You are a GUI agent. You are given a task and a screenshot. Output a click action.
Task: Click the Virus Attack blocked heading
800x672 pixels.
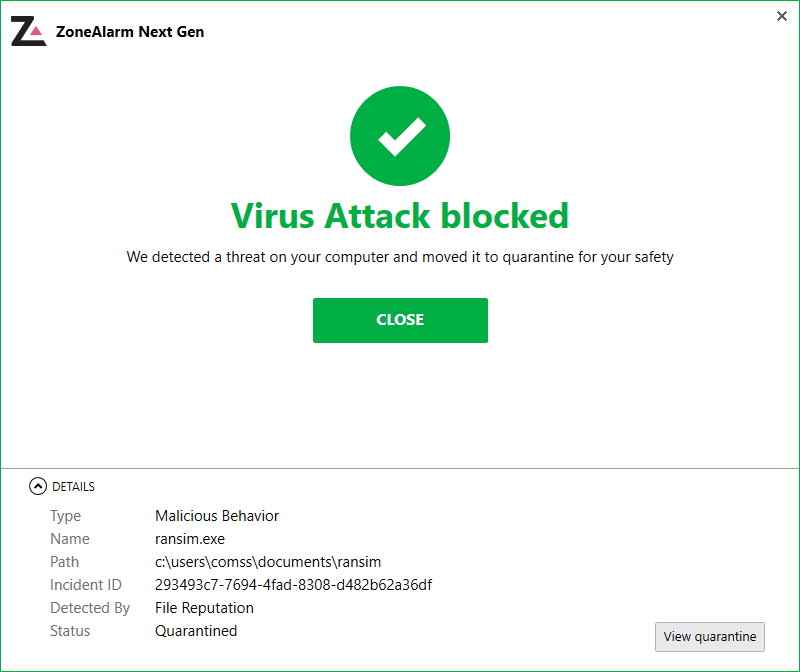point(400,215)
